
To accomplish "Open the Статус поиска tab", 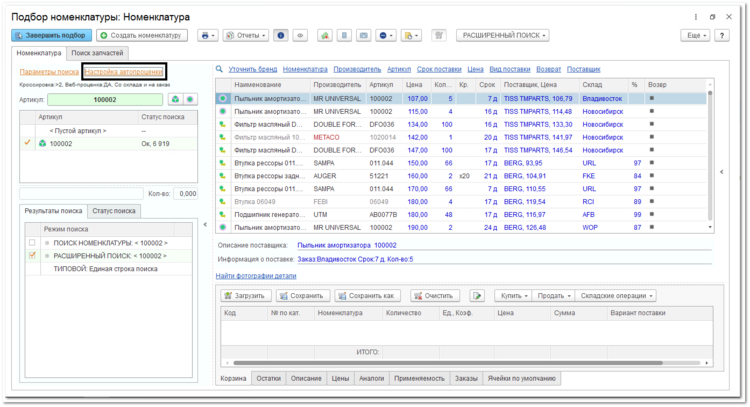I will click(113, 211).
